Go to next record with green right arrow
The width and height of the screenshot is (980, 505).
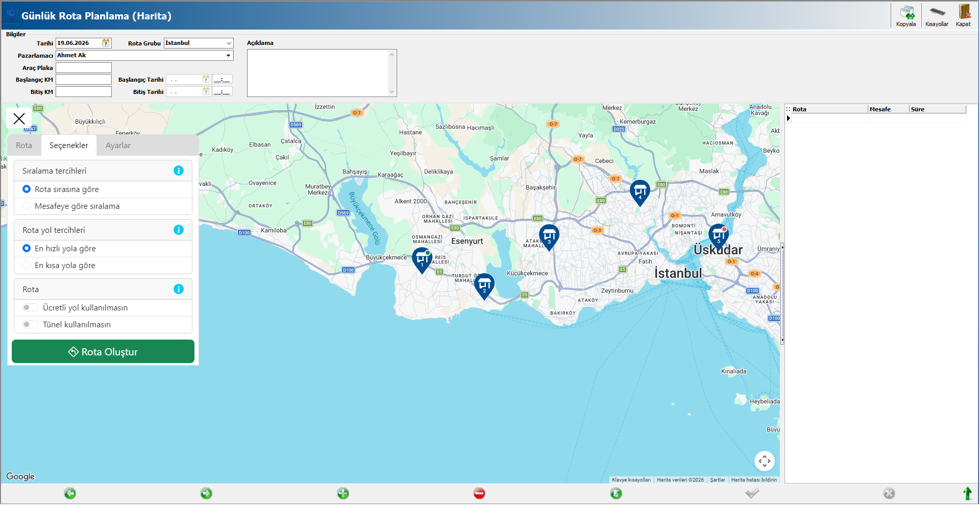pyautogui.click(x=206, y=493)
